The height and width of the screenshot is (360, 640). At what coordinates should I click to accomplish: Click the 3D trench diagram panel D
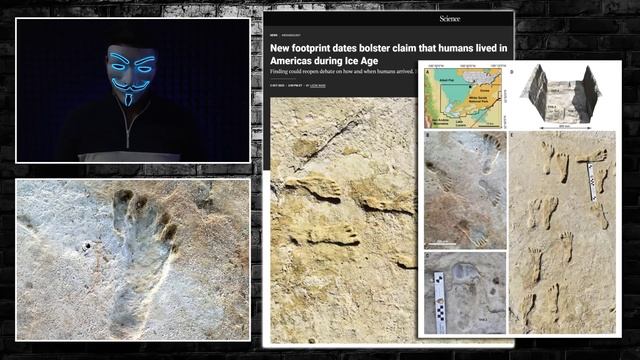click(561, 96)
